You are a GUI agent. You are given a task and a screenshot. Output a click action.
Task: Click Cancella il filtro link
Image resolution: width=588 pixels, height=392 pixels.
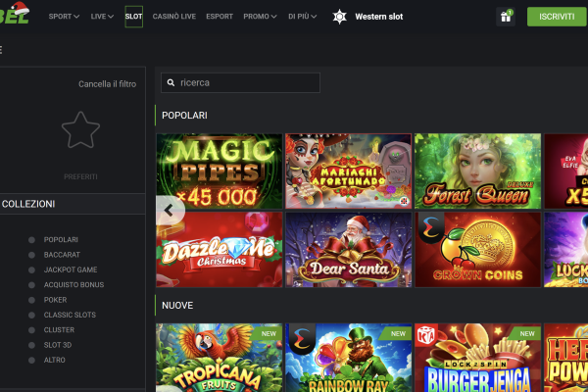click(x=107, y=84)
